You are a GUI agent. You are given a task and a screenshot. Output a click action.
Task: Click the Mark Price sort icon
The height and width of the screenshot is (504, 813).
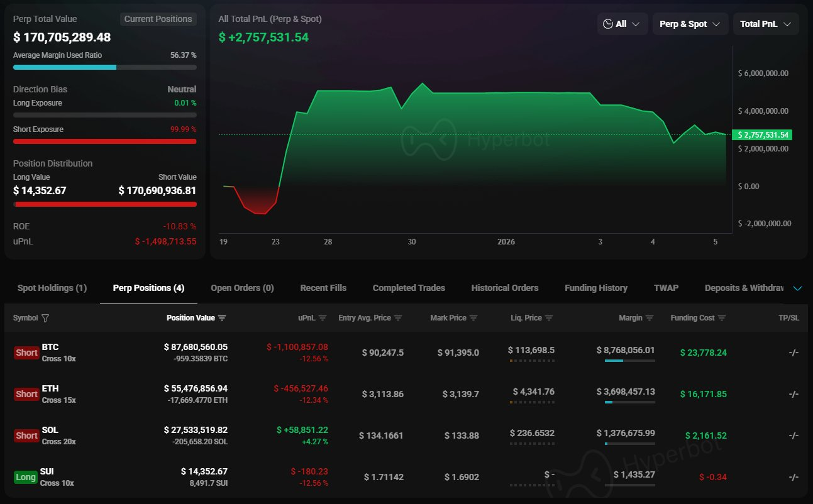pos(473,318)
